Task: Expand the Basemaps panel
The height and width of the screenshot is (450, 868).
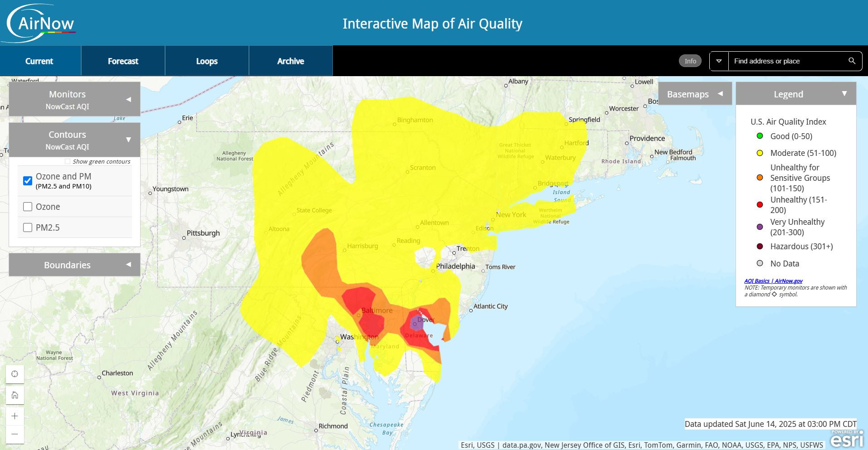Action: (695, 94)
